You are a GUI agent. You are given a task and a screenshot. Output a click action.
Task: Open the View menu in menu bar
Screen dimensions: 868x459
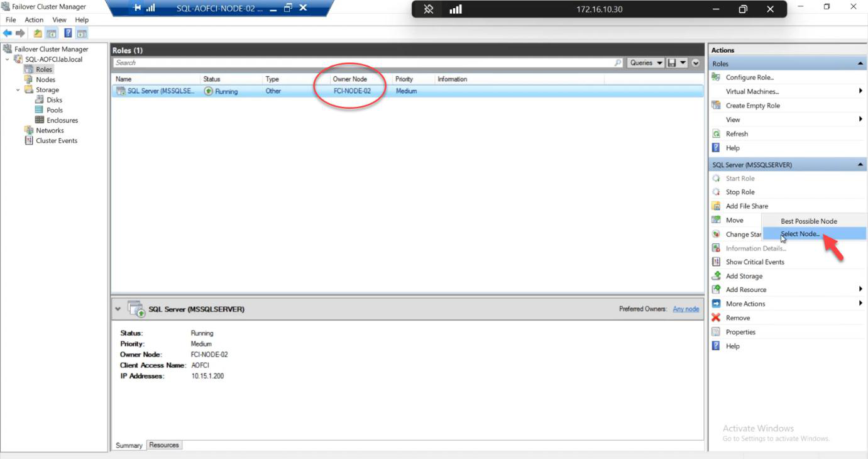click(59, 20)
